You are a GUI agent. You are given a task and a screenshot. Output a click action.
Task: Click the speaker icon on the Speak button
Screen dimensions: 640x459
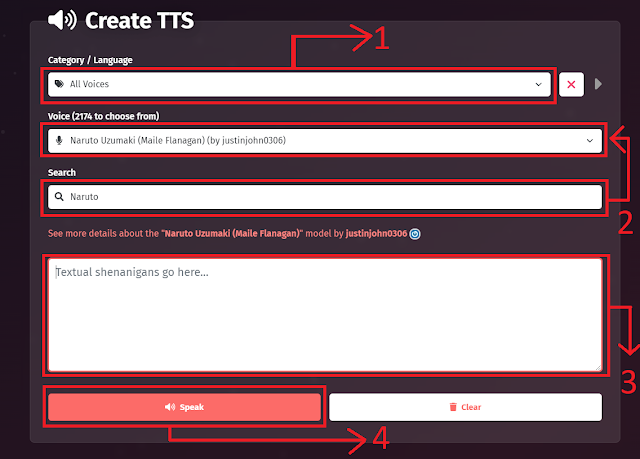[x=170, y=407]
